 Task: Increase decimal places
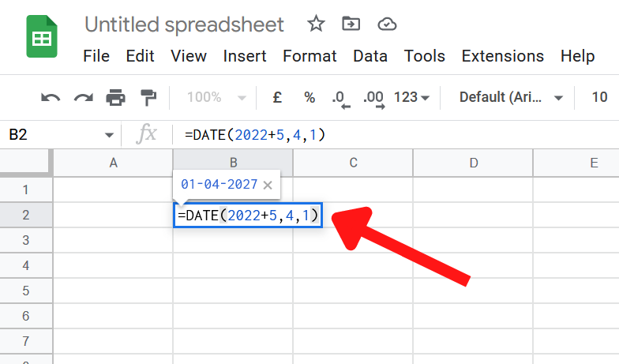tap(374, 99)
